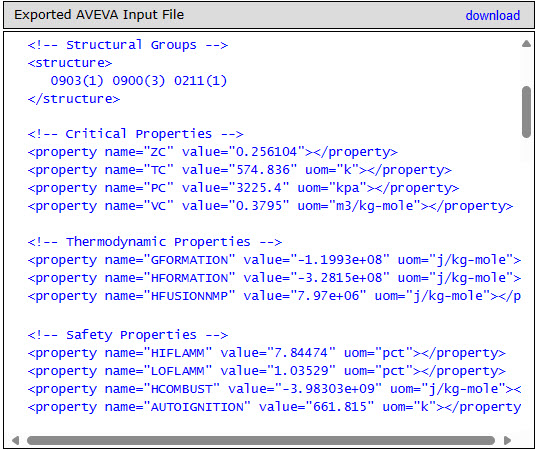Click the Thermodynamic Properties comment
Image resolution: width=535 pixels, height=450 pixels.
155,242
